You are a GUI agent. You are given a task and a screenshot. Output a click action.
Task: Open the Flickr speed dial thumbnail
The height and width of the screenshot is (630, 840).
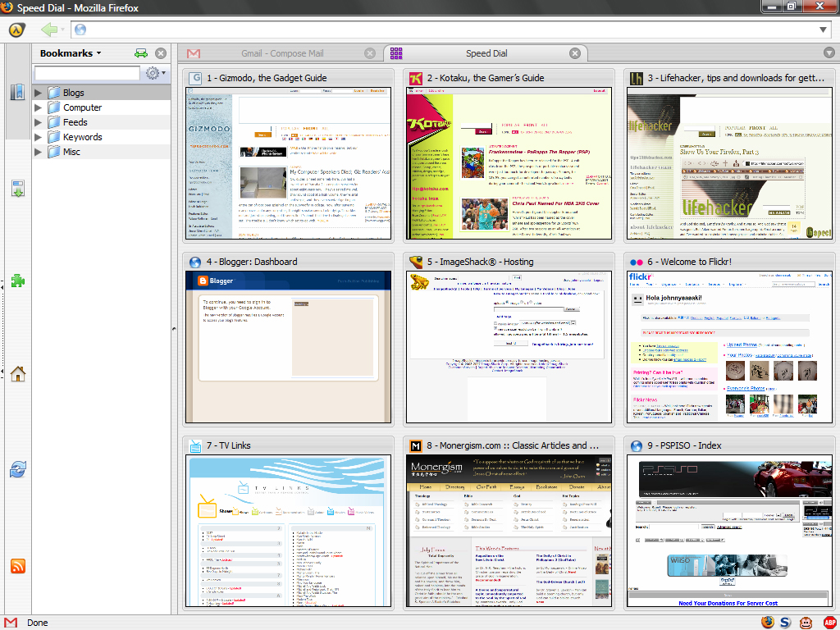[x=729, y=347]
